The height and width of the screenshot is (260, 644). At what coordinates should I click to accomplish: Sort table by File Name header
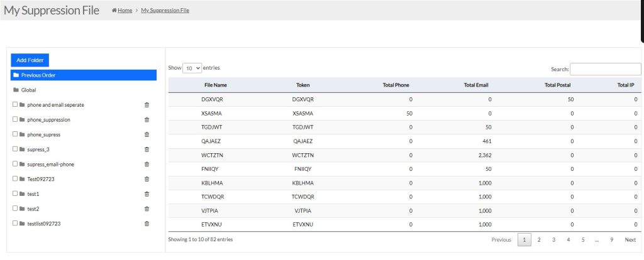[x=215, y=85]
